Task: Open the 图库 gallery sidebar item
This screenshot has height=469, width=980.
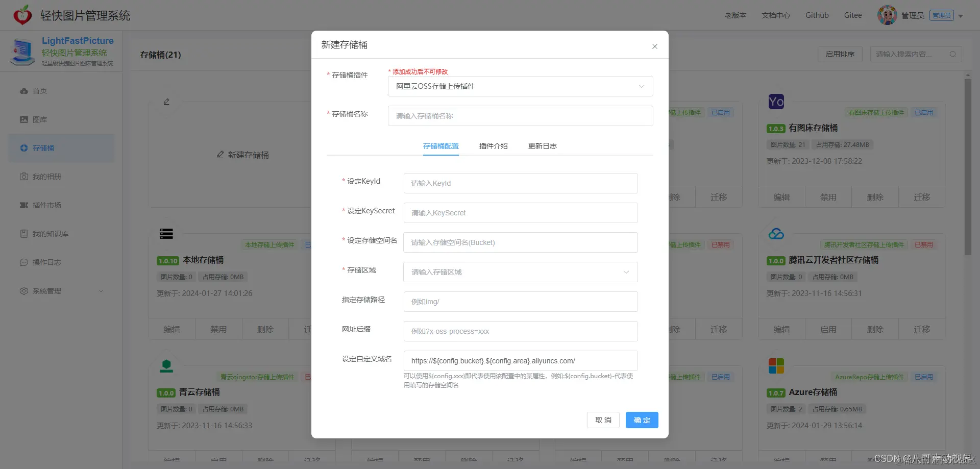Action: [x=61, y=119]
